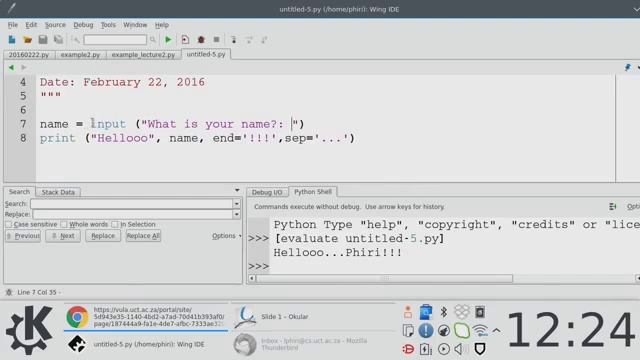Click the Step Into debugger icon

(x=233, y=40)
